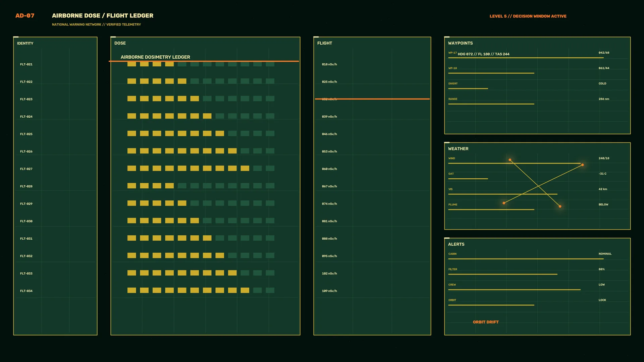Image resolution: width=644 pixels, height=362 pixels.
Task: Select flight FLT-023 in the identity list
Action: coord(26,99)
